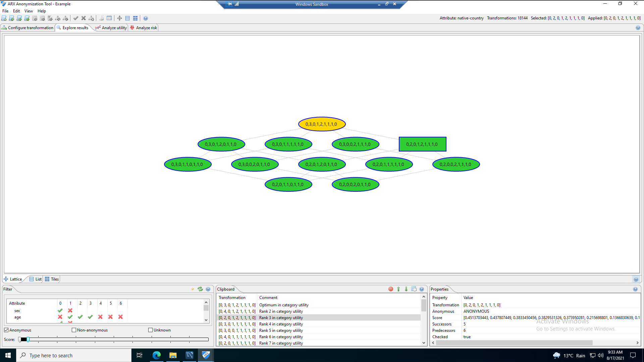644x362 pixels.
Task: Click the blue upper handle of Score slider
Action: point(28,340)
